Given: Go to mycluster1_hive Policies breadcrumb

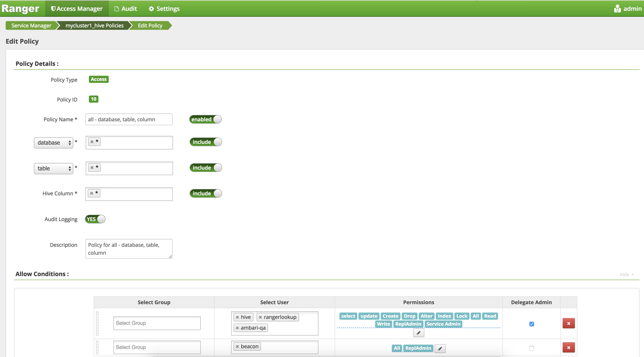Looking at the screenshot, I should [94, 25].
